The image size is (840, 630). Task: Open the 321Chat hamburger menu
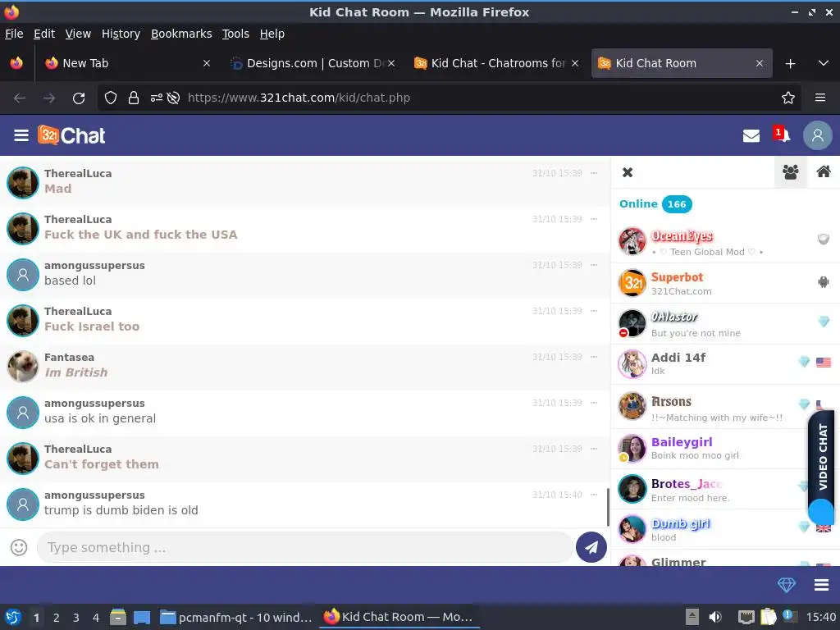pyautogui.click(x=21, y=135)
